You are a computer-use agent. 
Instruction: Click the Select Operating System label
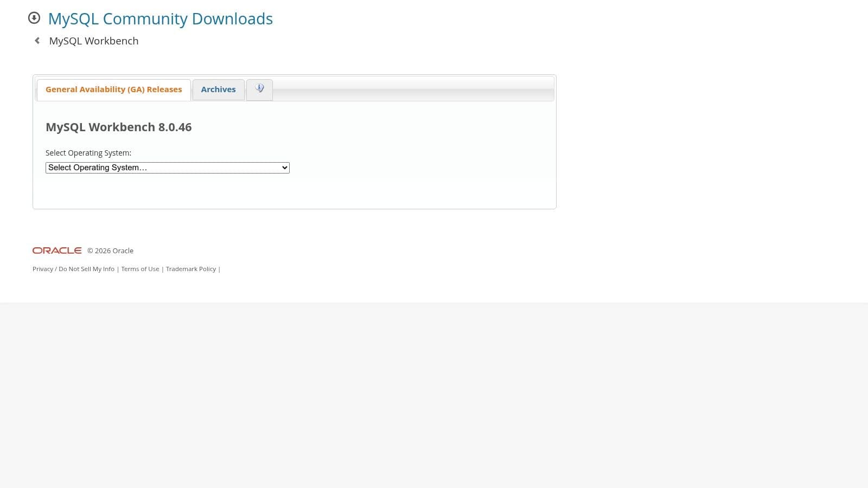[88, 152]
